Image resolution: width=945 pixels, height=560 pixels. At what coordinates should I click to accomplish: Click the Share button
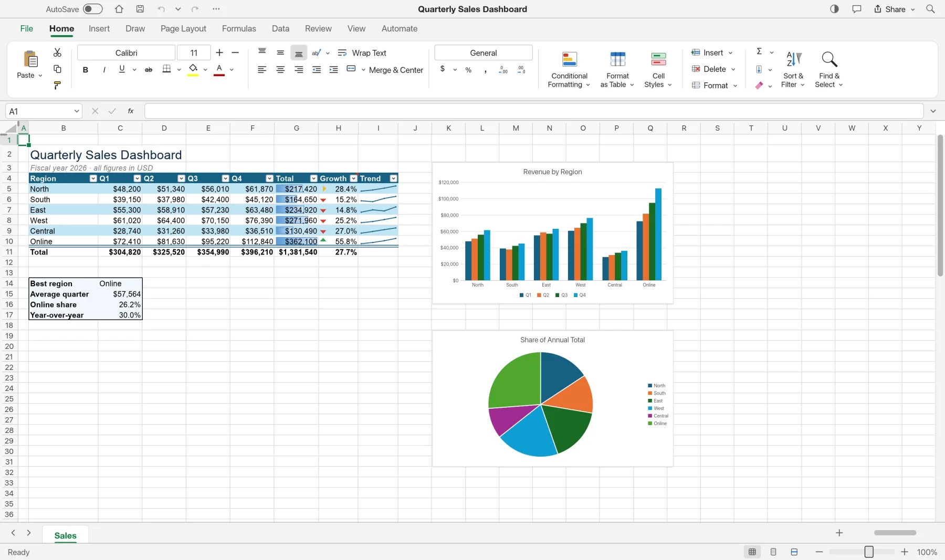click(894, 9)
